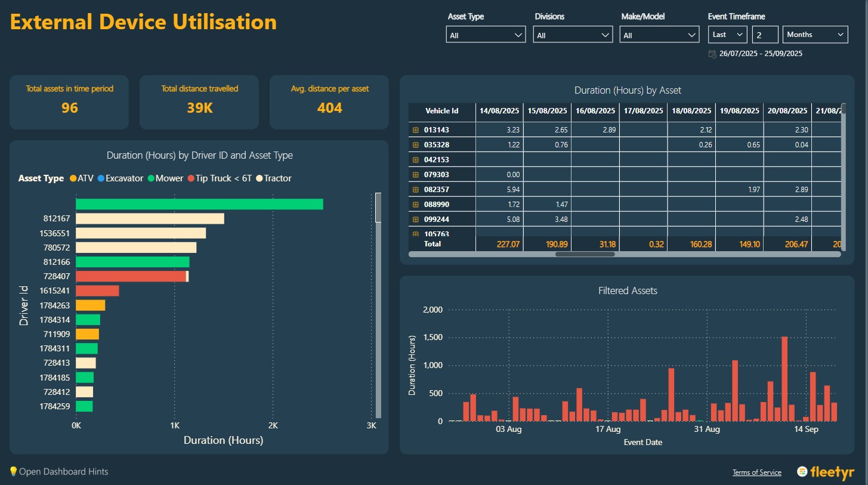This screenshot has width=868, height=485.
Task: Open the Asset Type dropdown
Action: (486, 35)
